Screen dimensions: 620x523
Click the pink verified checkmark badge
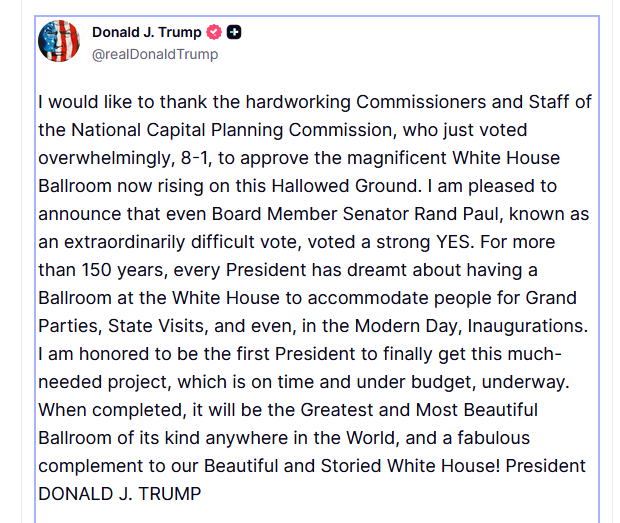coord(214,33)
